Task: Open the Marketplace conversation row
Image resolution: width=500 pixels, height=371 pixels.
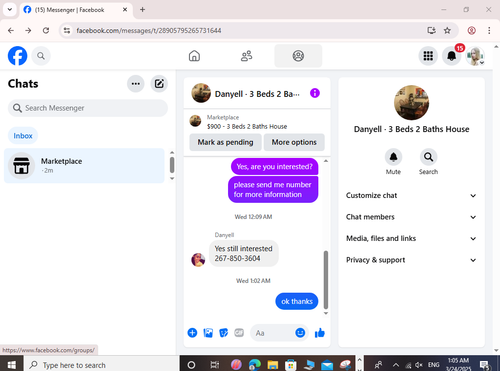Action: 84,166
